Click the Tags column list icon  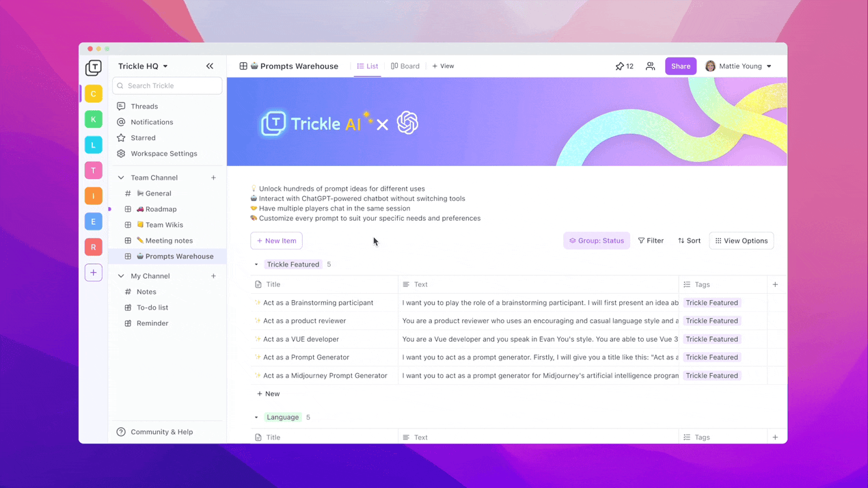[687, 284]
